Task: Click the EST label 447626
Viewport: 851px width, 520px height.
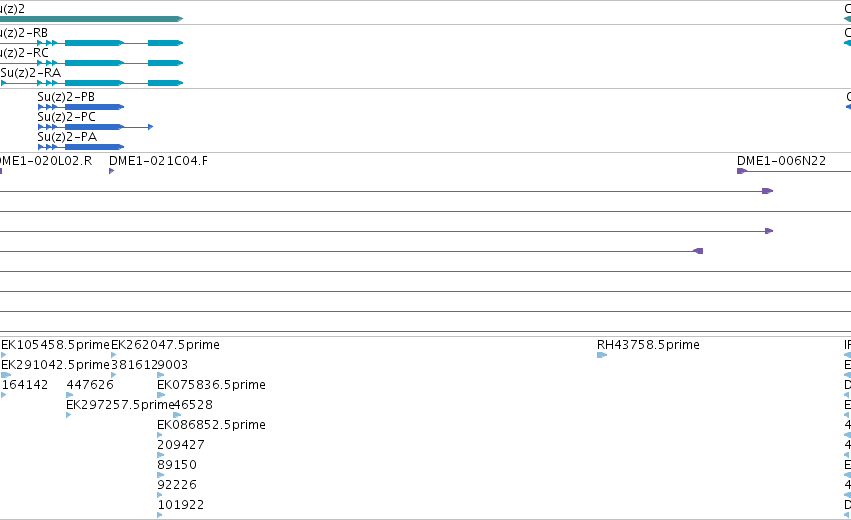Action: point(90,385)
